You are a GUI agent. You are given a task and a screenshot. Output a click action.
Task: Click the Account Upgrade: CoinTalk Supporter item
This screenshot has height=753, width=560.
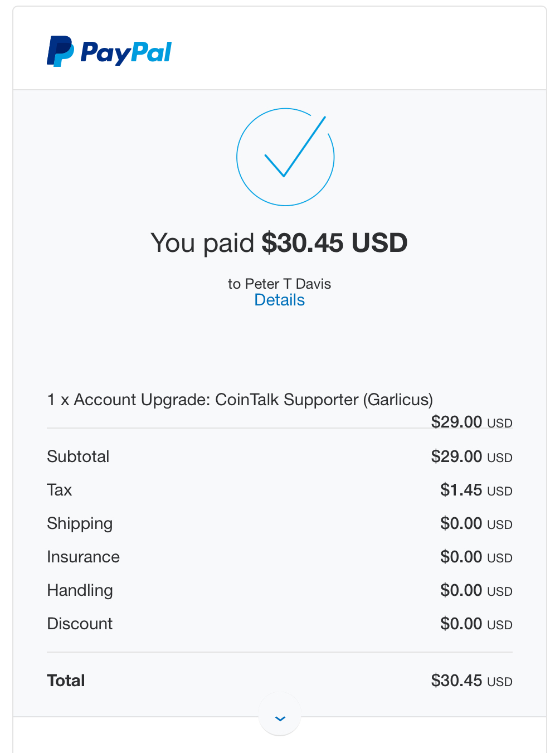click(240, 400)
